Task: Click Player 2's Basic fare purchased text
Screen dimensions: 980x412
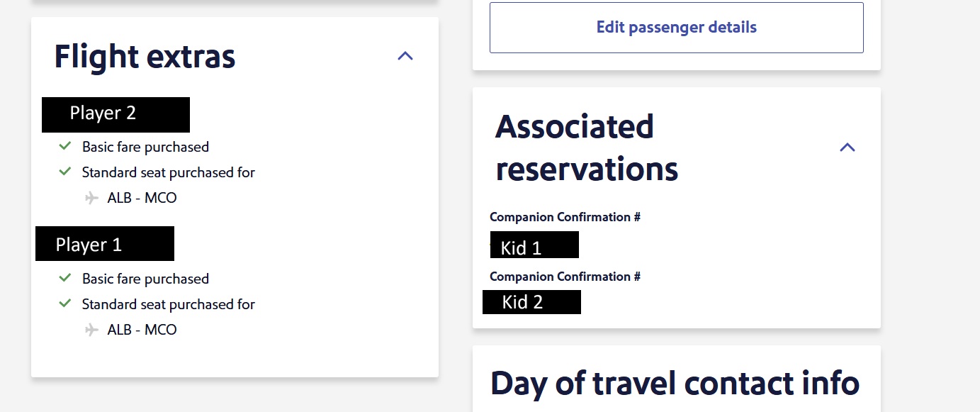Action: tap(145, 147)
